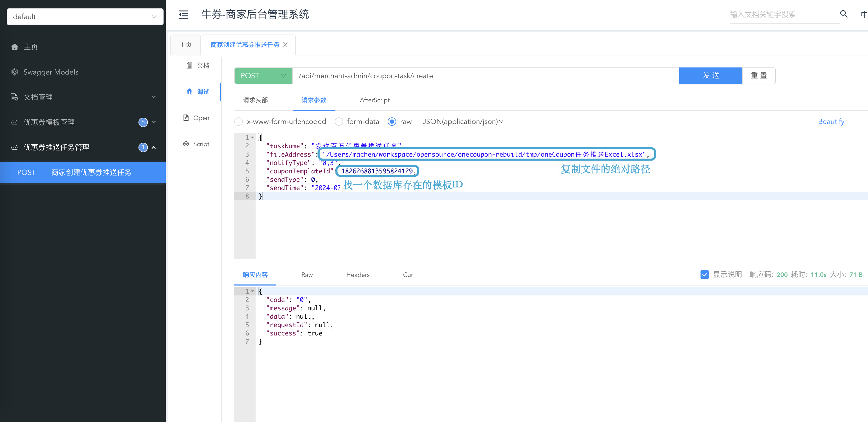Viewport: 868px width, 422px height.
Task: Select the form-data radio option
Action: [x=339, y=122]
